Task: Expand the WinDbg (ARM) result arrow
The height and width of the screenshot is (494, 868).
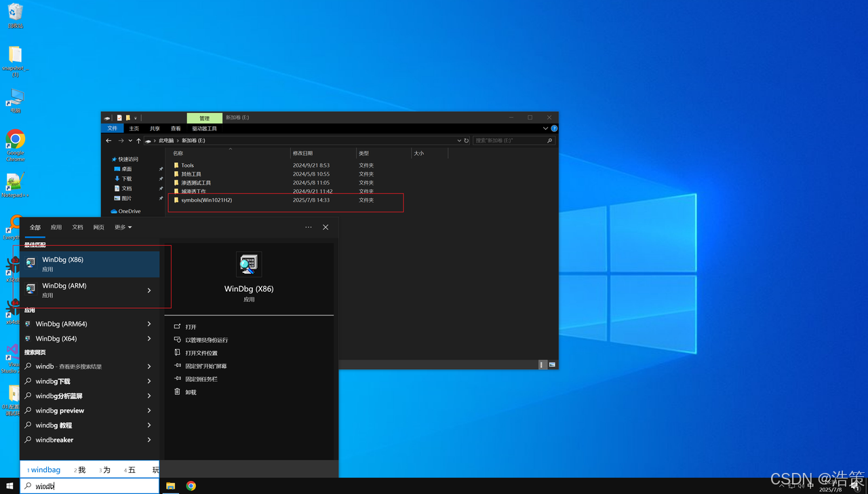Action: pos(149,290)
